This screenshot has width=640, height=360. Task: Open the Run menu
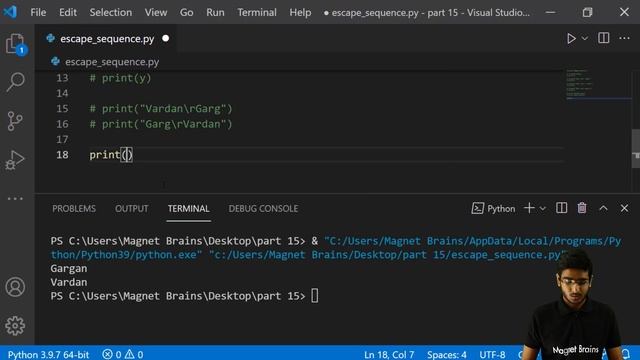point(215,13)
